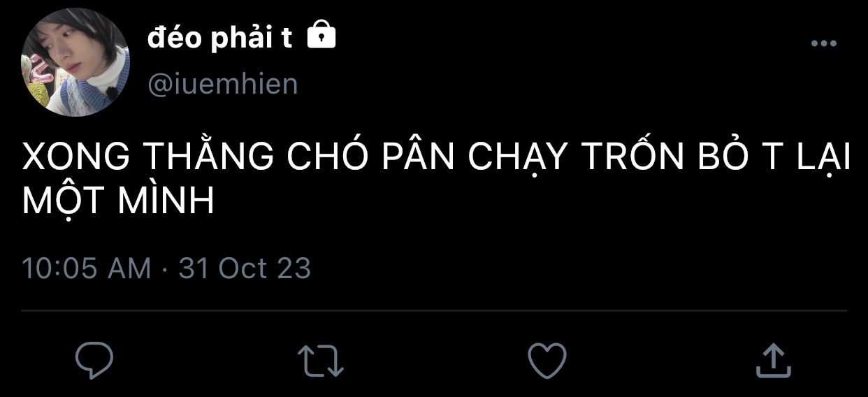Click the tweet's first line starting XONG THẰNG
The image size is (868, 397).
tap(436, 159)
